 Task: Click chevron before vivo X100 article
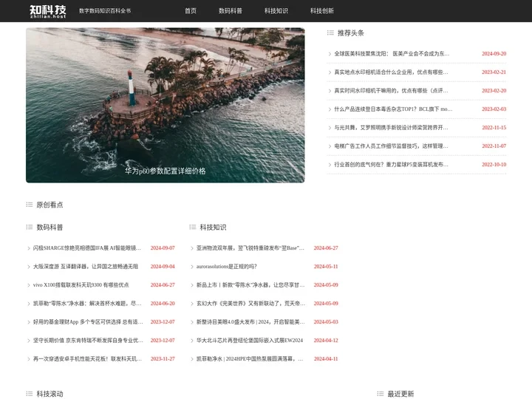coord(29,285)
